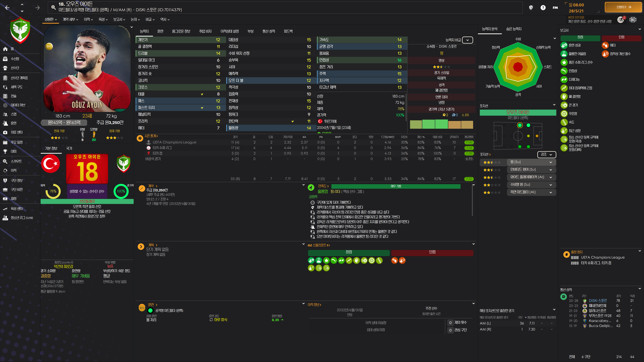The image size is (644, 362).
Task: Select the bottom-left position dot on pitch
Action: pos(520,147)
